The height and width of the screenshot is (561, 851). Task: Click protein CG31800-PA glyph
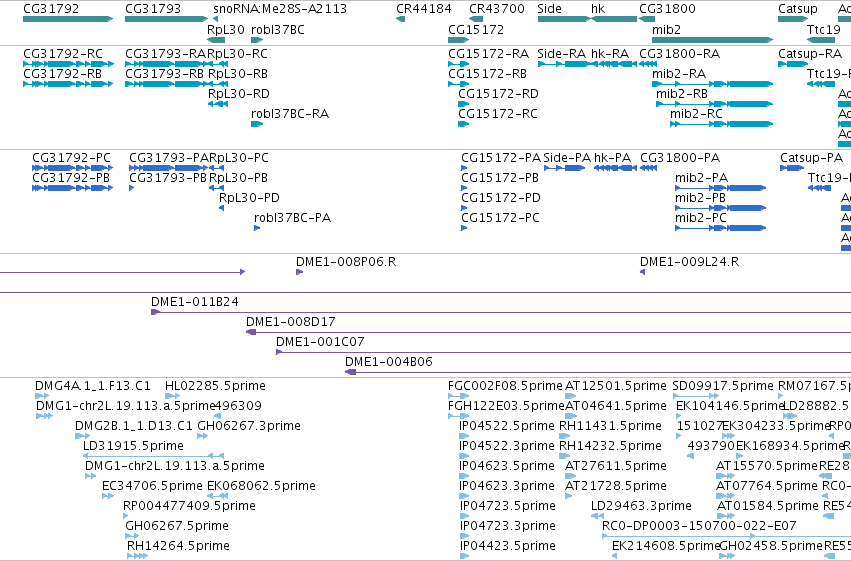(649, 168)
